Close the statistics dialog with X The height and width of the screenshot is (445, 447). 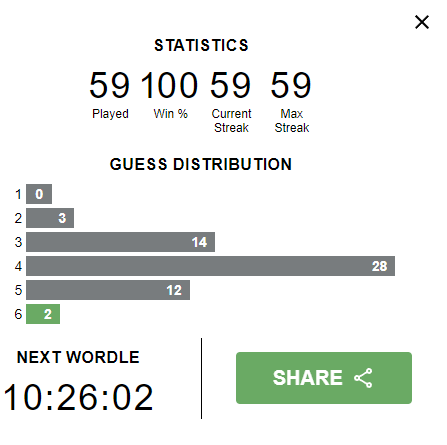pos(422,22)
